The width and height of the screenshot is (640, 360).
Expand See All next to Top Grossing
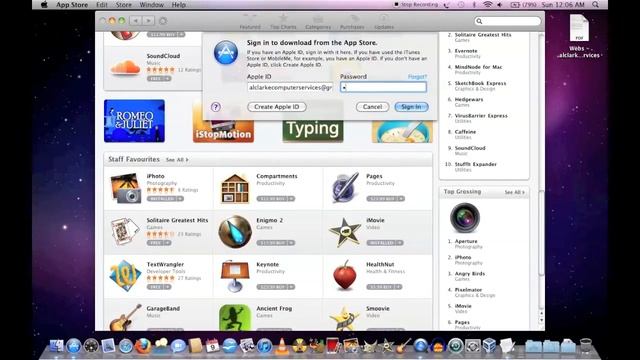(x=514, y=192)
